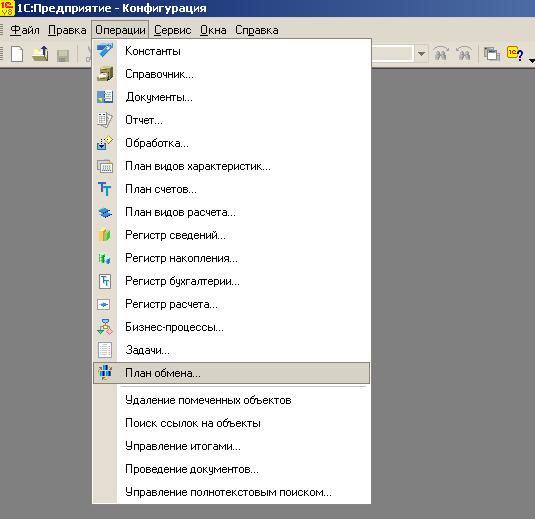Click the Save diskette toolbar icon

tap(63, 55)
